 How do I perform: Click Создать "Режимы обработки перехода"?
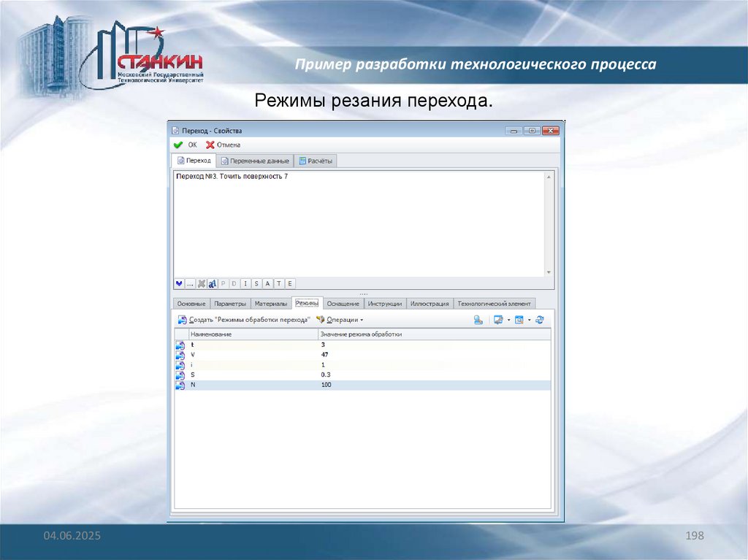244,320
